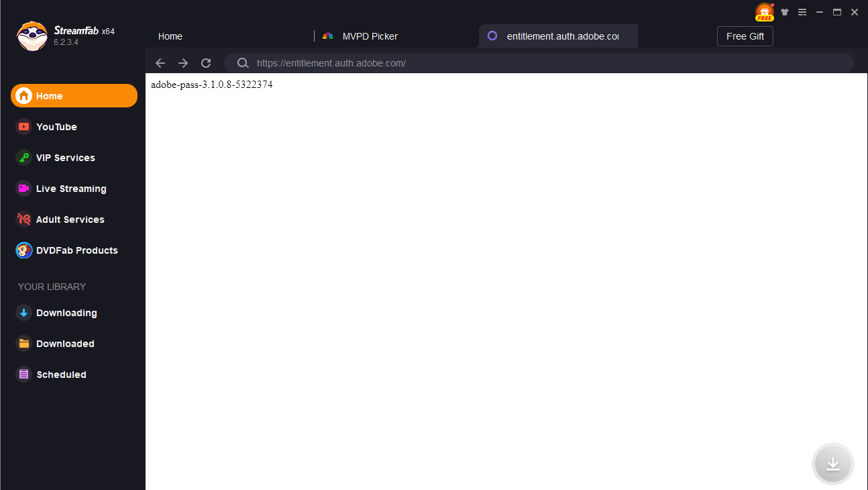This screenshot has width=868, height=490.
Task: Open the hamburger main menu
Action: pos(802,12)
